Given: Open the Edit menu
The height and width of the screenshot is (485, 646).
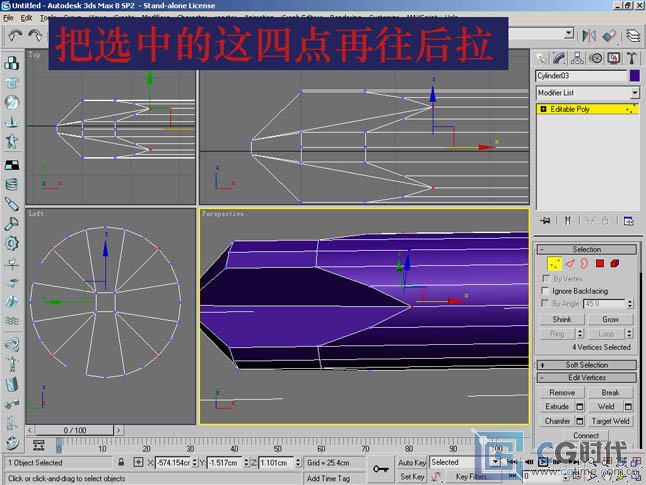Looking at the screenshot, I should point(26,18).
